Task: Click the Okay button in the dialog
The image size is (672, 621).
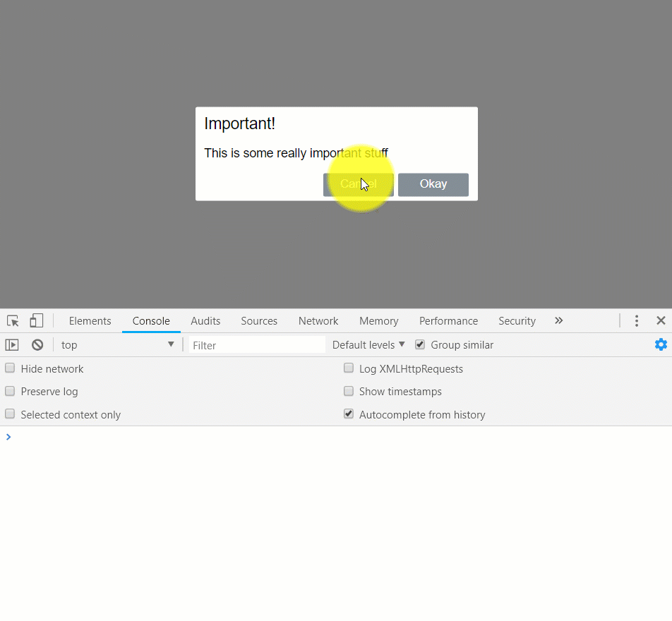Action: (433, 184)
